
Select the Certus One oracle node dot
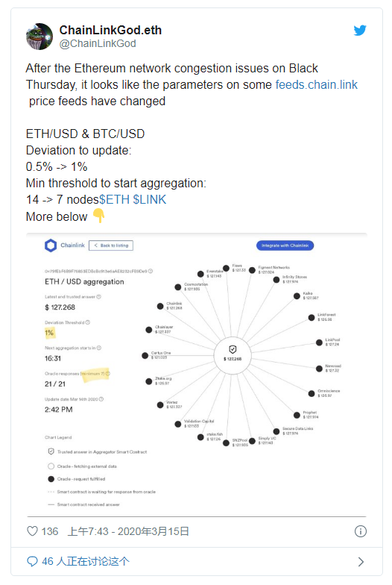(x=145, y=355)
